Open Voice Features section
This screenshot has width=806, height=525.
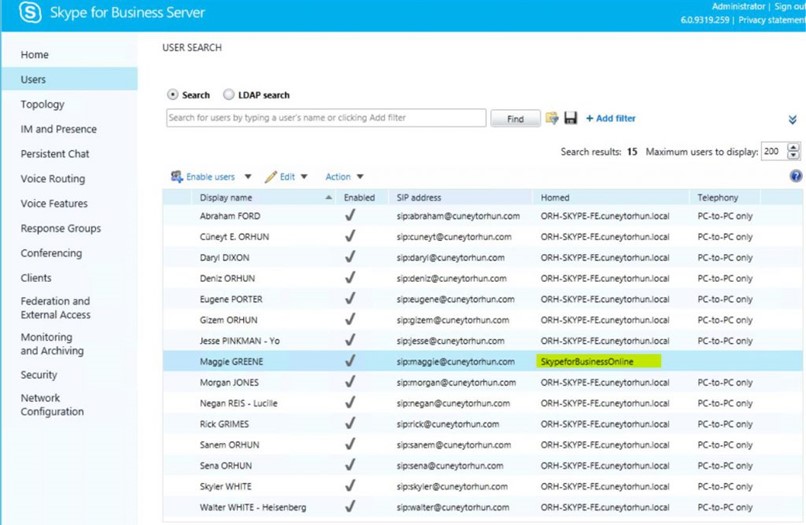click(x=54, y=203)
